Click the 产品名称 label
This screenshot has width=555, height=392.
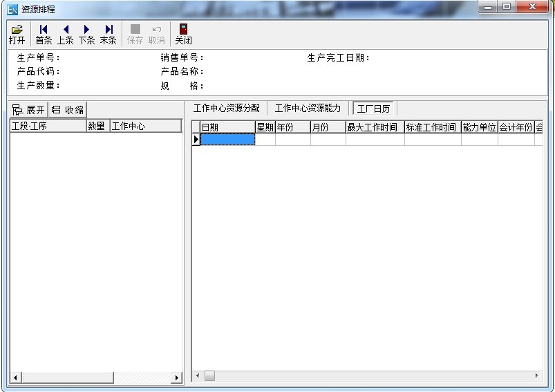(182, 71)
